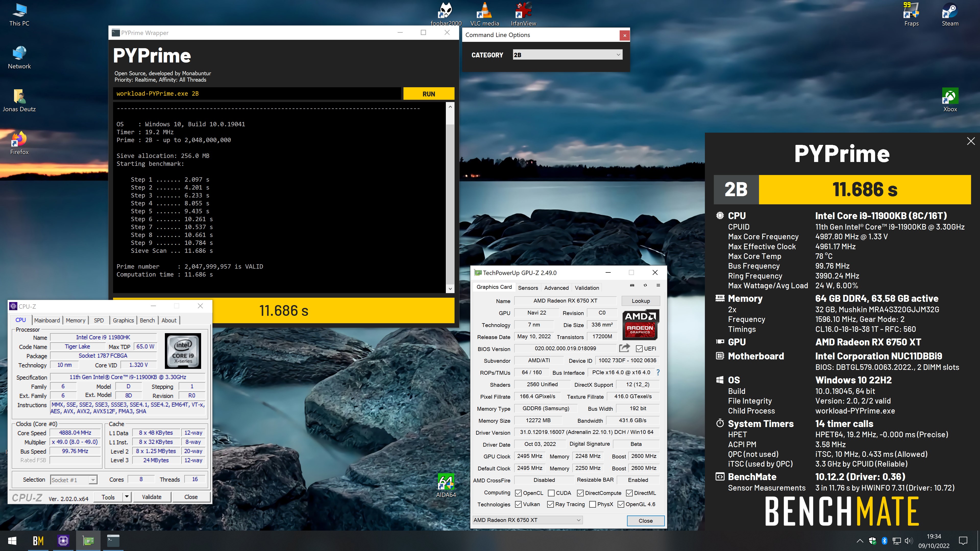Switch to GPU-Z Sensors tab
Viewport: 980px width, 551px height.
tap(528, 288)
